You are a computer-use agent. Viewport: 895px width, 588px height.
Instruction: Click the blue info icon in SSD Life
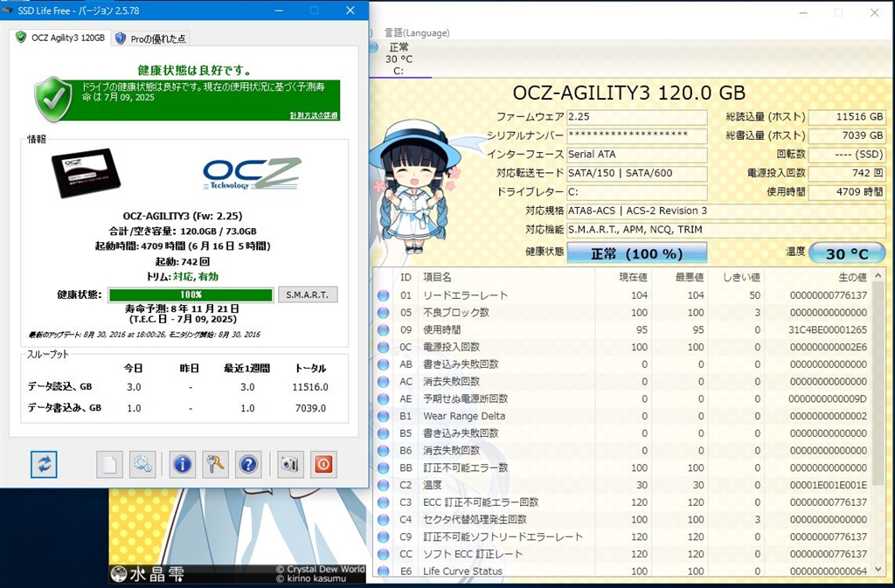pyautogui.click(x=182, y=464)
